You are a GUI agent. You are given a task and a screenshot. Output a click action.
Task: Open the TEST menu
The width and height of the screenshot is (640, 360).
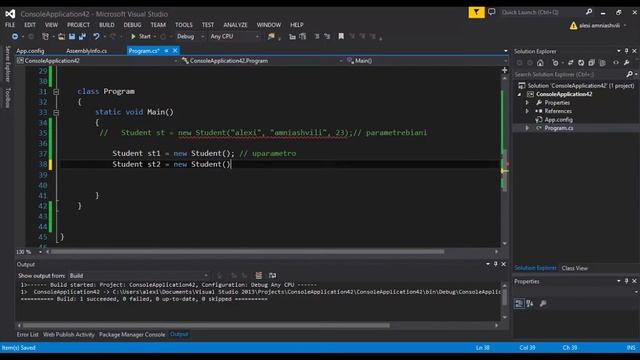click(208, 25)
